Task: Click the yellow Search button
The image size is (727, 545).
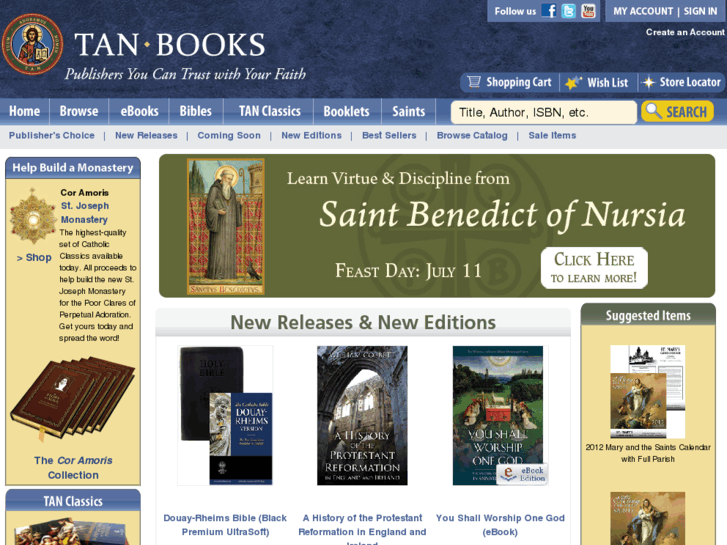Action: tap(677, 111)
